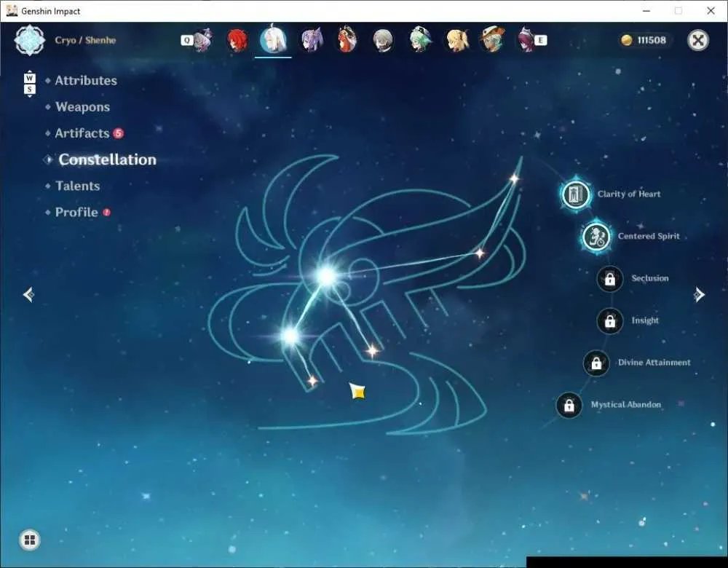Select the Centered Spirit constellation icon

pyautogui.click(x=596, y=237)
